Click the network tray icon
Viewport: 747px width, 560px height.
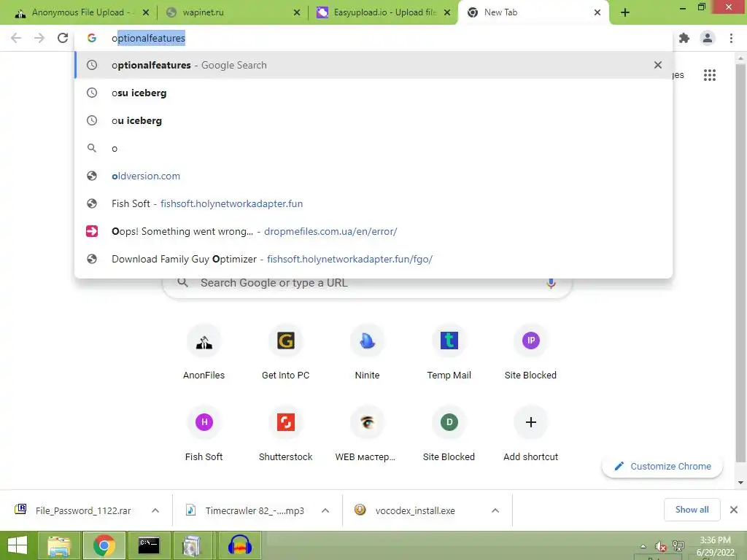pyautogui.click(x=678, y=545)
